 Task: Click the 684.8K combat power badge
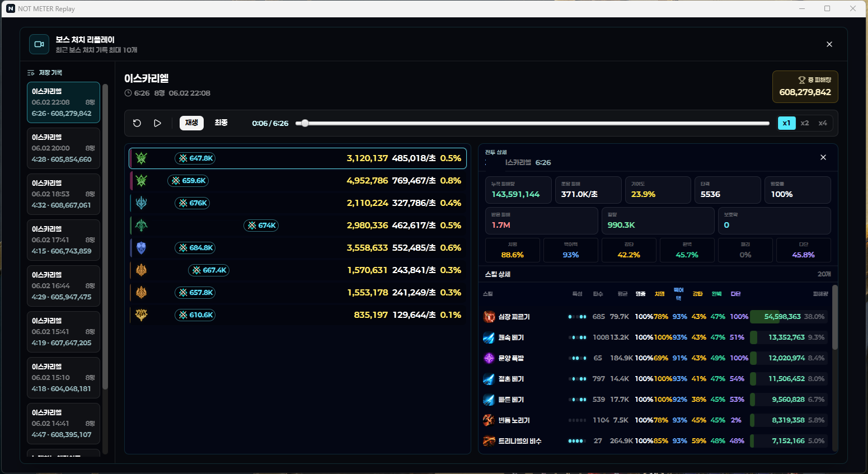pos(195,248)
